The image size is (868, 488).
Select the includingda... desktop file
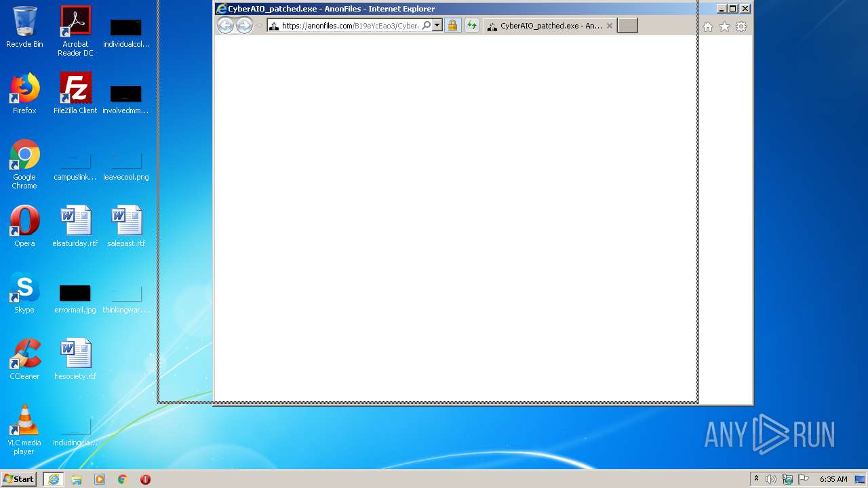[75, 432]
